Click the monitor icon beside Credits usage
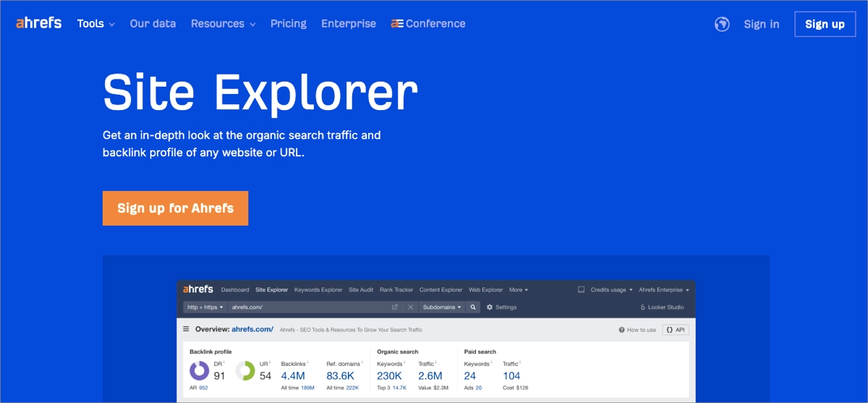Viewport: 868px width, 403px height. [581, 289]
